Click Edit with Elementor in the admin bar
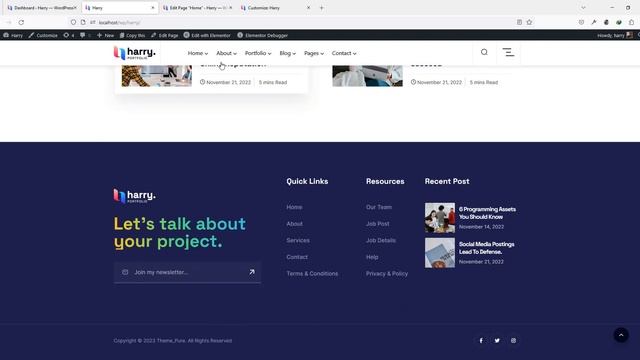Viewport: 640px width, 360px height. click(207, 36)
